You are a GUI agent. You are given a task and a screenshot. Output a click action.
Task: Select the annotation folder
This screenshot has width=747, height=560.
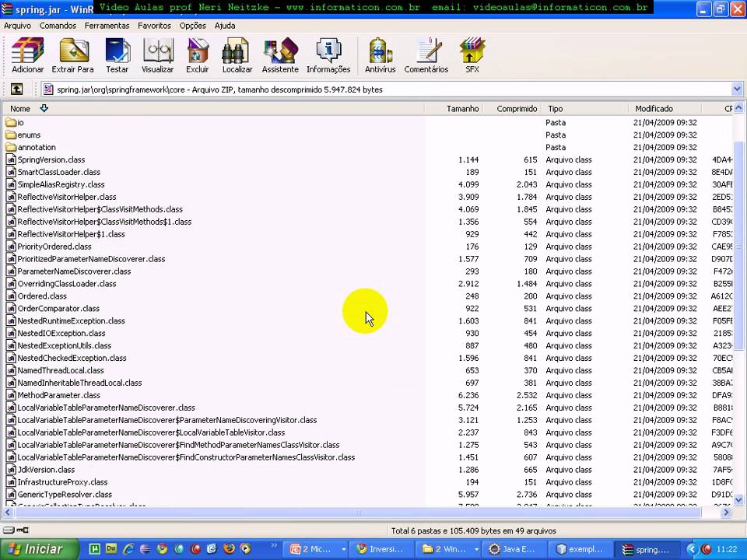(30, 147)
